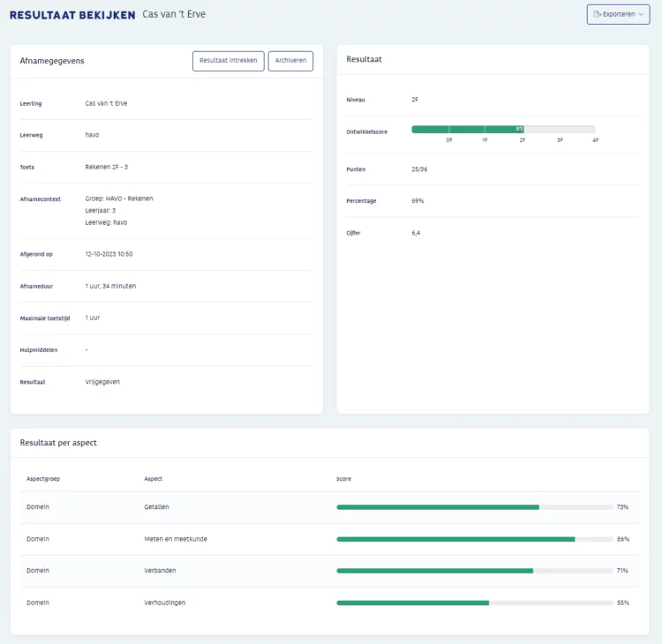Click the 0F marker under Ontwikkelscore bar
Viewport: 662px width, 644px height.
click(449, 140)
